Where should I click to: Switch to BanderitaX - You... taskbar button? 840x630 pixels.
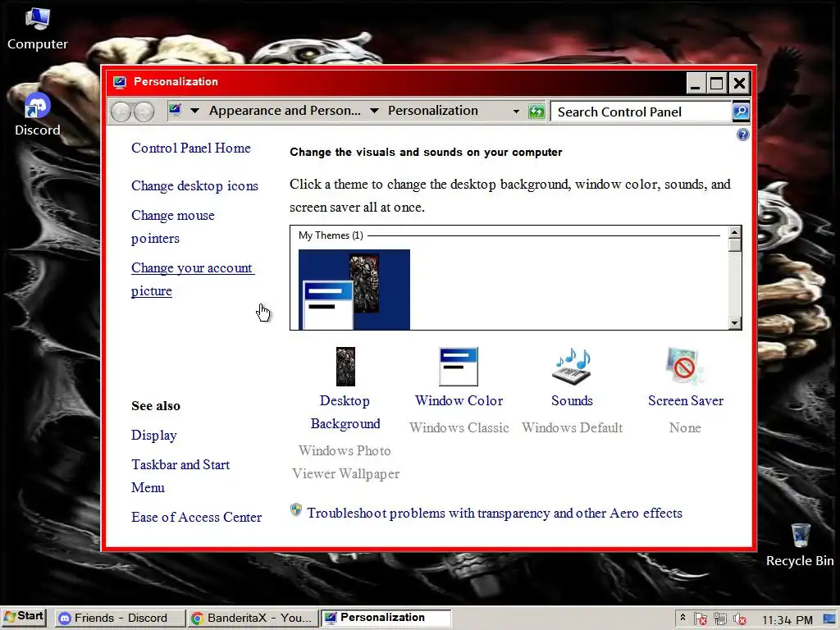click(253, 619)
